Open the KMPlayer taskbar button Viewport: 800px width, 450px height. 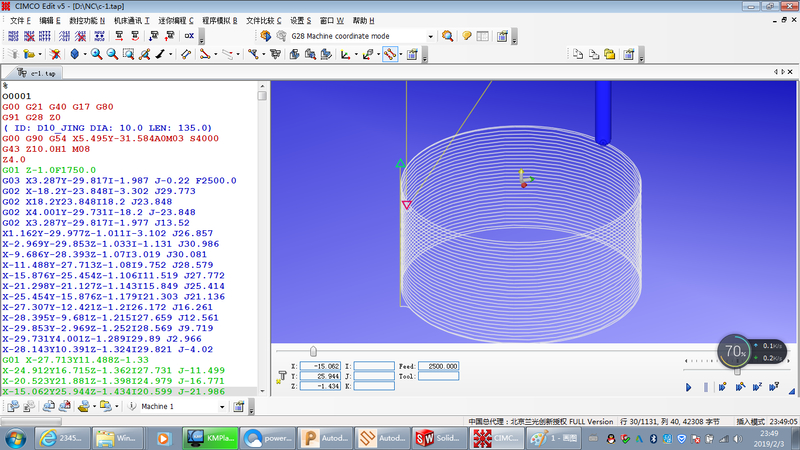click(x=211, y=438)
